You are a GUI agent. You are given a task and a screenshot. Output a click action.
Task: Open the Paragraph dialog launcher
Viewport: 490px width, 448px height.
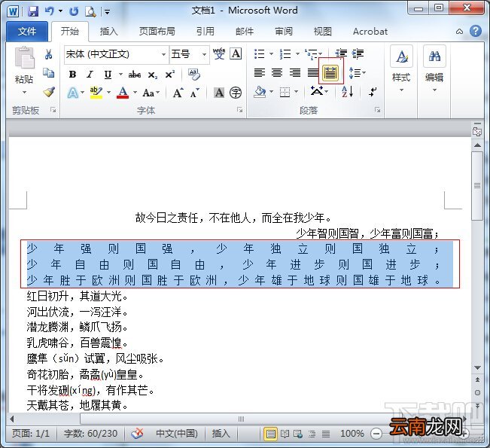pos(378,110)
